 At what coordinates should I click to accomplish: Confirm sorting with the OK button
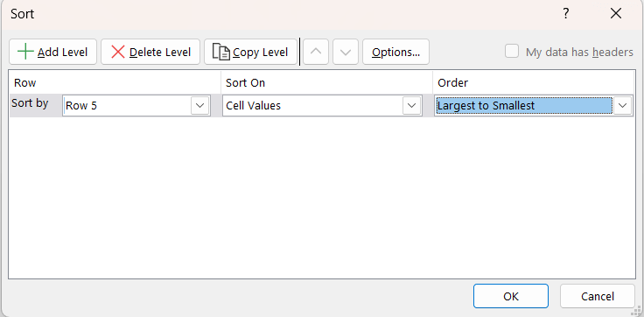(510, 296)
